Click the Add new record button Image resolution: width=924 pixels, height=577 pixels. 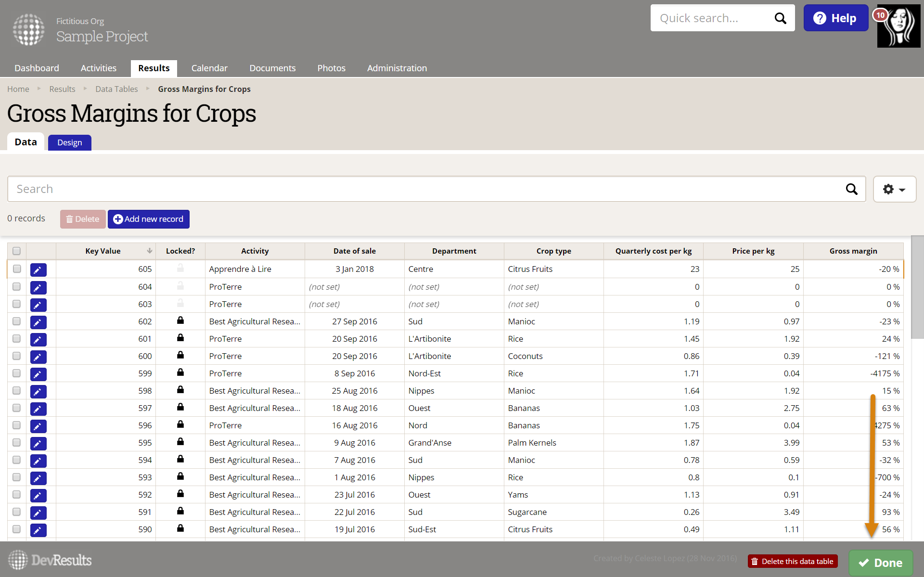tap(148, 219)
